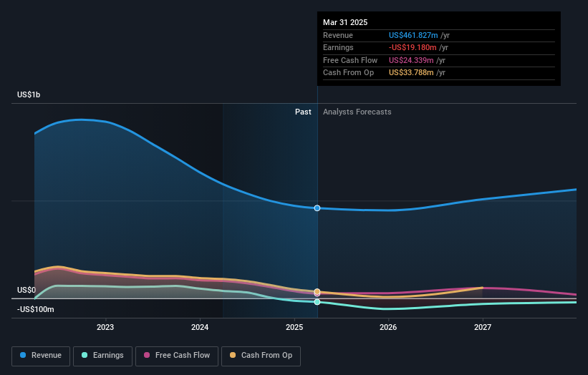
Task: Select the Earnings data point marker
Action: [317, 302]
